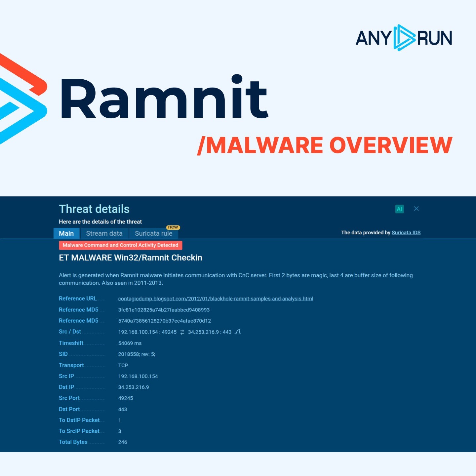Click the swap arrows icon in Src / Dst

[182, 332]
